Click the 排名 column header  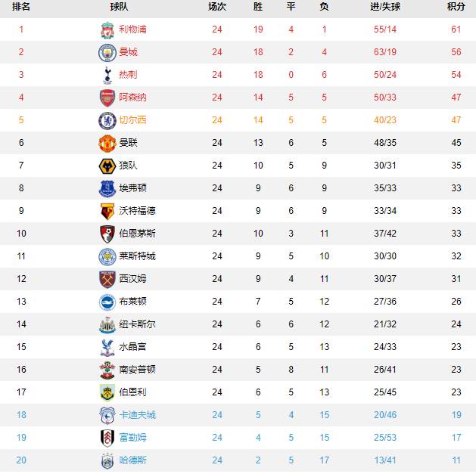(21, 7)
